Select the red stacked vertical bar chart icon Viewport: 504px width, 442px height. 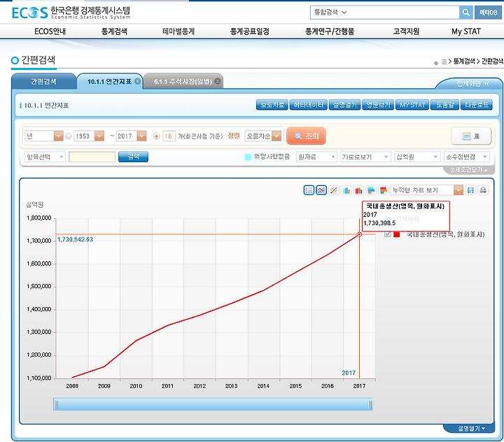[x=358, y=190]
